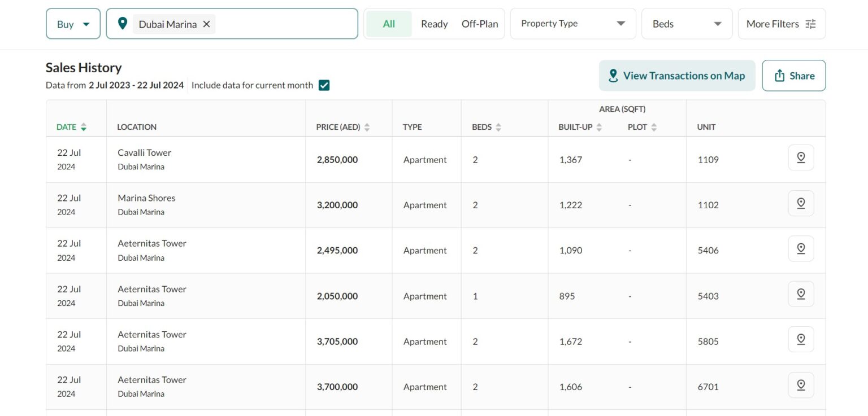
Task: Click the PRICE (AED) sort arrows
Action: [366, 127]
